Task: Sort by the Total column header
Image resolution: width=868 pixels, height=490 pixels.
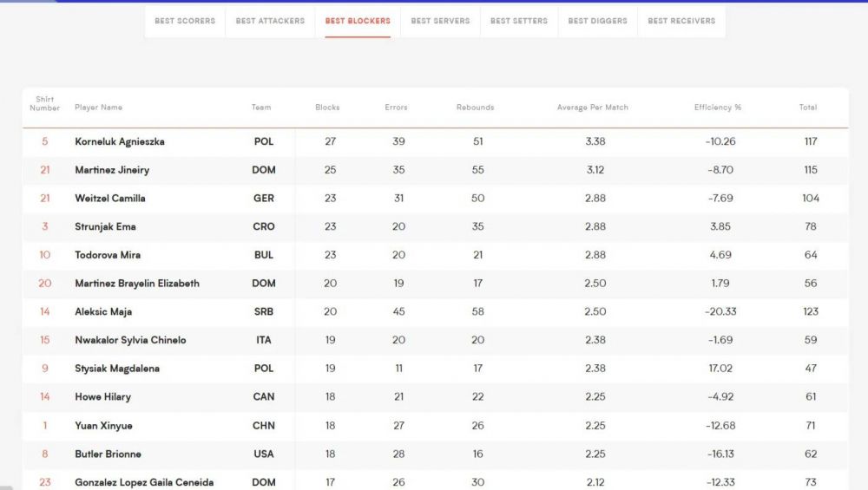Action: point(807,108)
